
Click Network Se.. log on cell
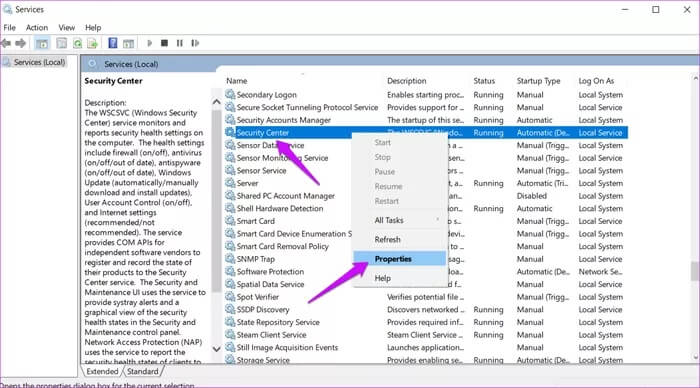click(600, 271)
